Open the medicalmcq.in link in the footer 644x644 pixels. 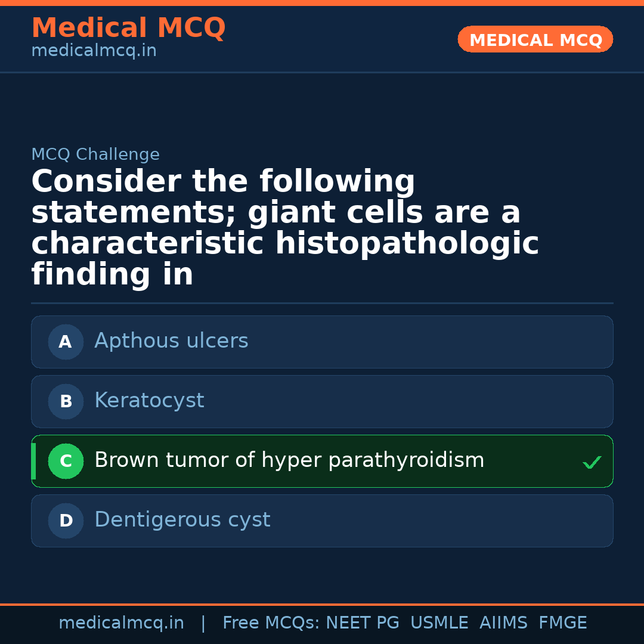point(121,623)
